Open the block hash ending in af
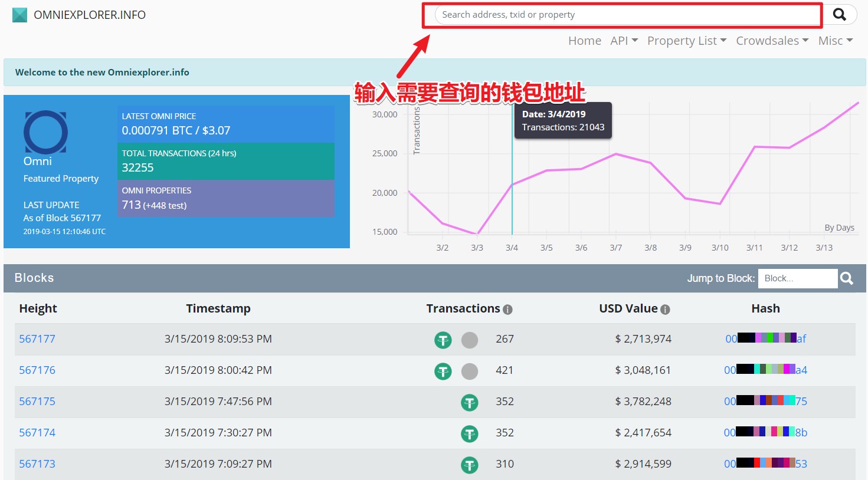Screen dimensions: 868x480 point(765,338)
